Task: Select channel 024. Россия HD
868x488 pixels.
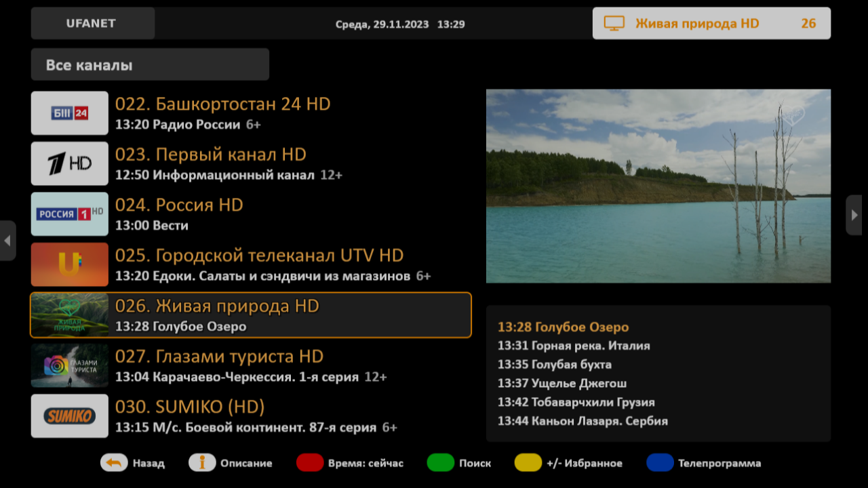Action: 251,214
